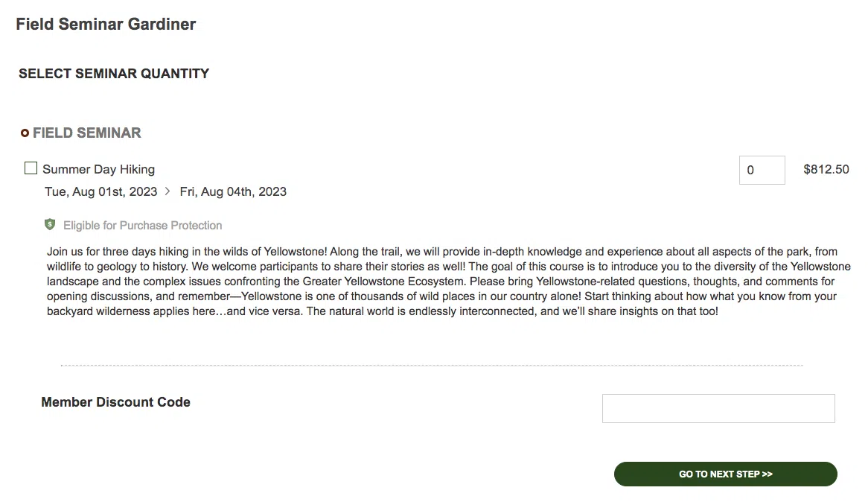Screen dimensions: 868x502
Task: Click inside the Member Discount Code field
Action: 718,408
